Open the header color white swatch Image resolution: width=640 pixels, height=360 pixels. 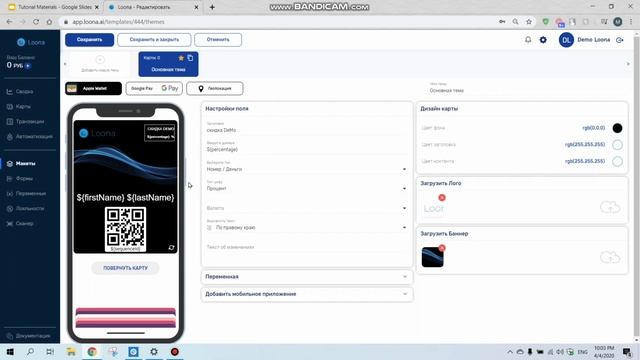(617, 144)
